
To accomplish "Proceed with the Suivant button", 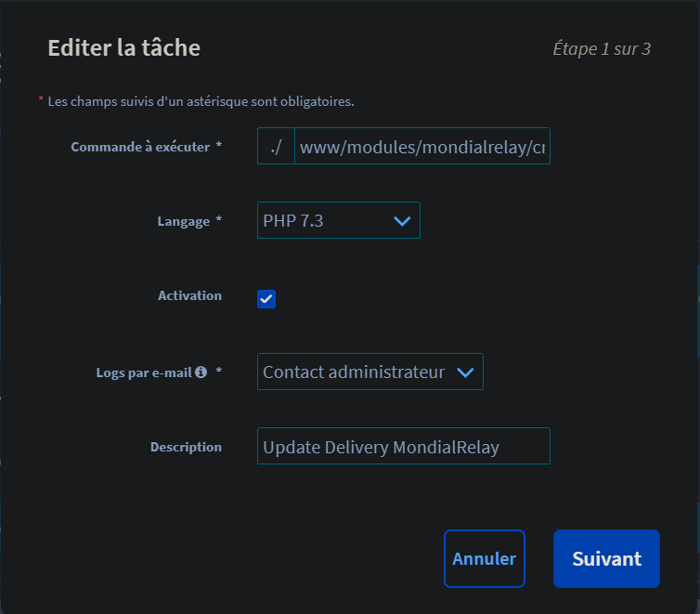I will pyautogui.click(x=606, y=559).
